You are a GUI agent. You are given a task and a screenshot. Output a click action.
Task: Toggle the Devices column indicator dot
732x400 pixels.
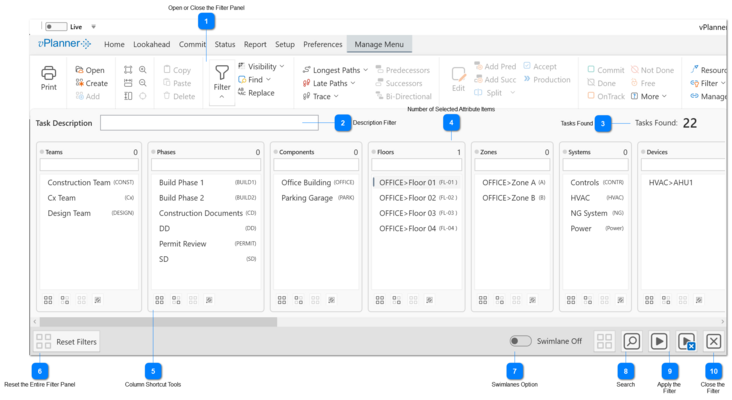(643, 152)
